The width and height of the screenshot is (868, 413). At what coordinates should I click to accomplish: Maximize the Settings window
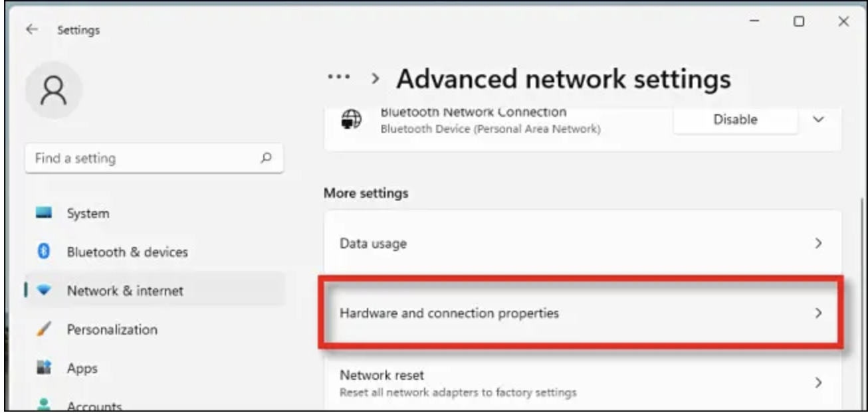coord(799,21)
